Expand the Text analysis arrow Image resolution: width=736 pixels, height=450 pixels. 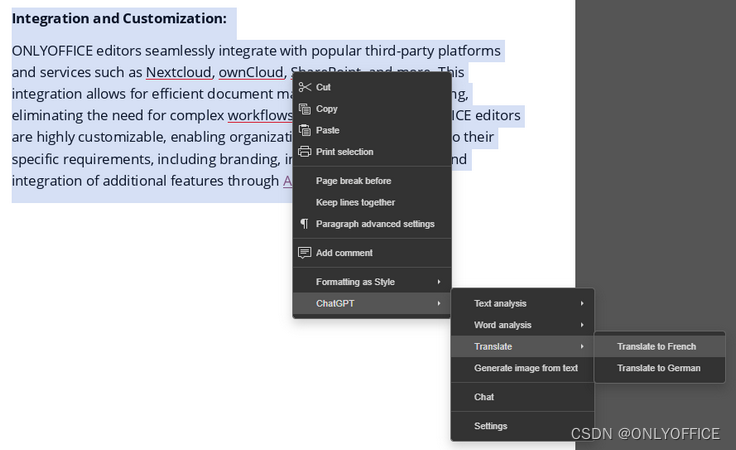click(x=582, y=304)
